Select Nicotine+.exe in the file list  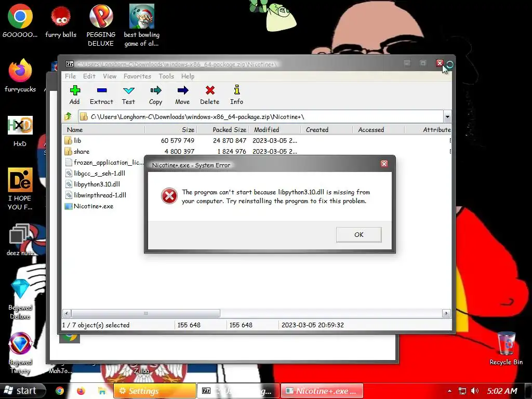89,206
